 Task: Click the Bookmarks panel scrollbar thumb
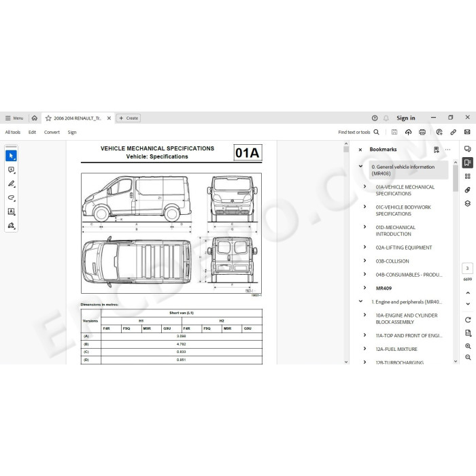point(456,178)
